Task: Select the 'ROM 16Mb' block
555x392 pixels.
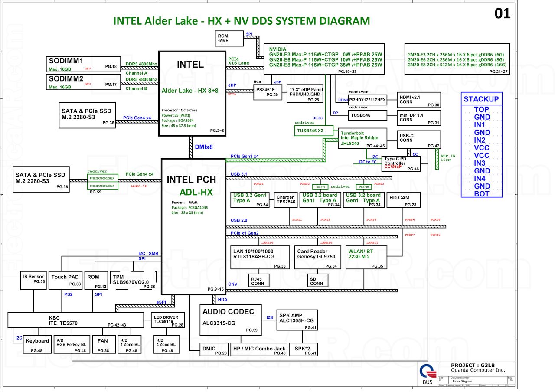Action: tap(229, 39)
